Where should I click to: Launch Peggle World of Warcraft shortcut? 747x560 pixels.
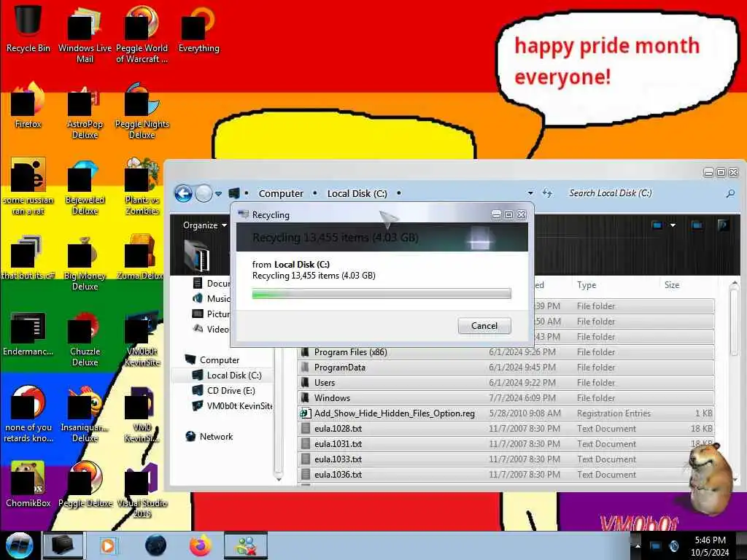(142, 34)
